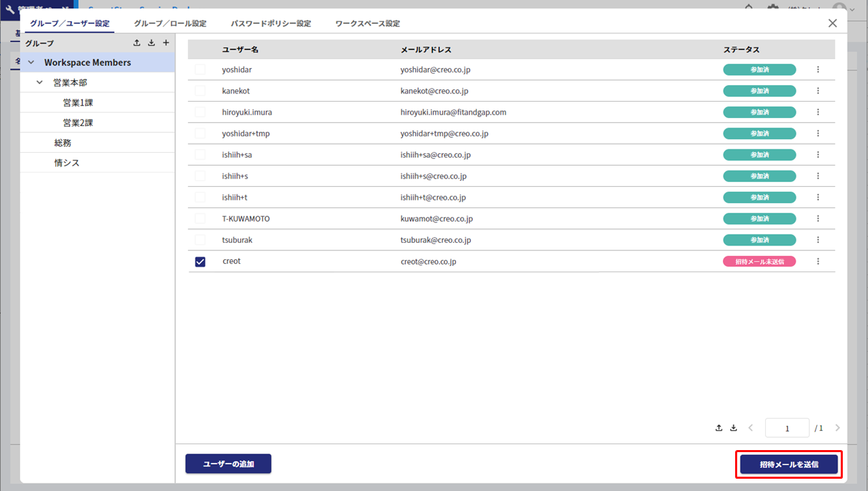Click the group download icon in Group header

(x=151, y=43)
